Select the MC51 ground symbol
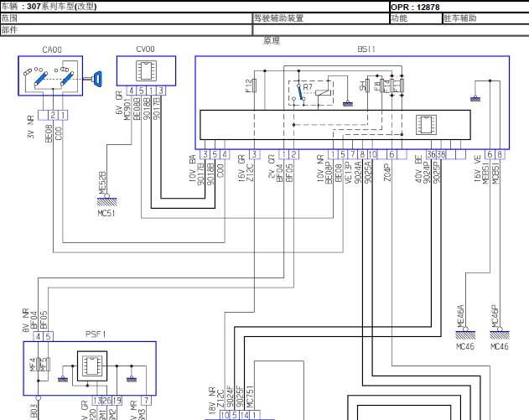Image resolution: width=529 pixels, height=420 pixels. coord(107,201)
